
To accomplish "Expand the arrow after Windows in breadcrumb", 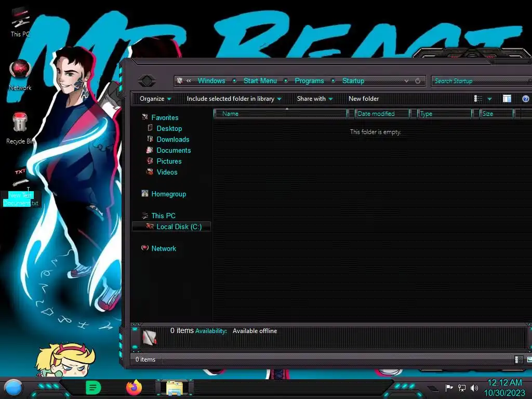I will (234, 81).
